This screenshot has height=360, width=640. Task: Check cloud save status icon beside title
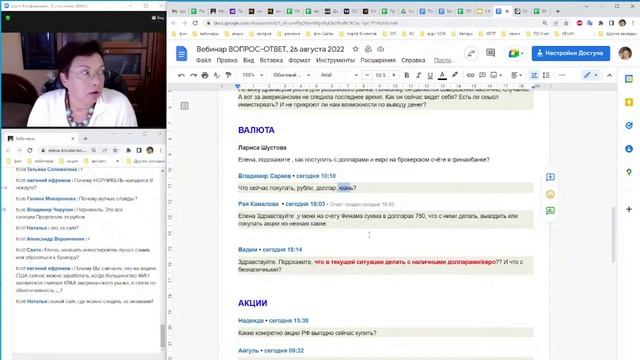pos(380,49)
